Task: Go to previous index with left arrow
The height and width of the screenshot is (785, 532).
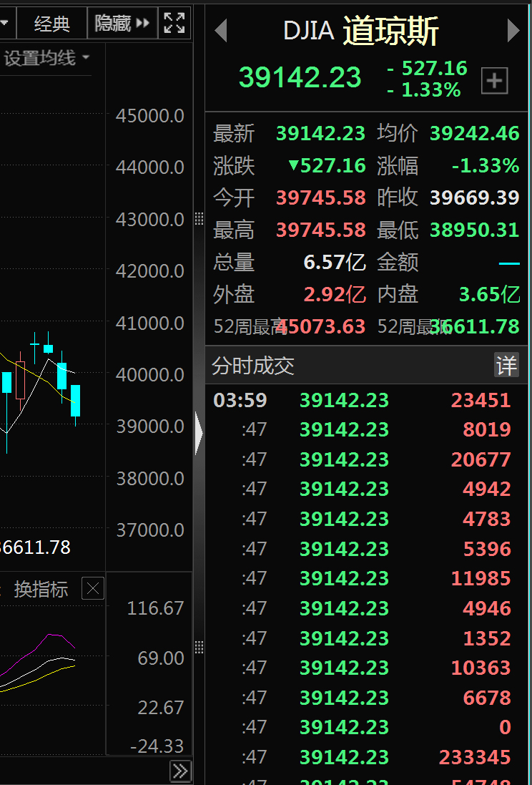Action: click(x=221, y=31)
